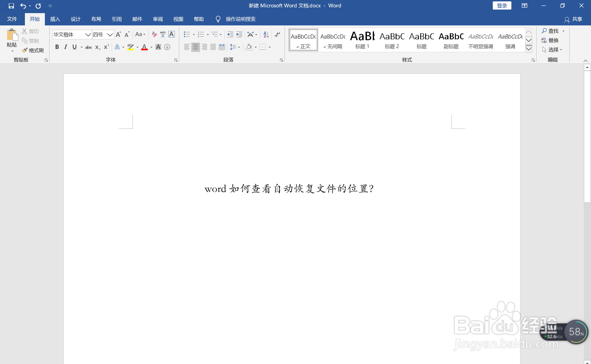Image resolution: width=591 pixels, height=364 pixels.
Task: Click the show paragraph marks icon
Action: click(x=277, y=34)
